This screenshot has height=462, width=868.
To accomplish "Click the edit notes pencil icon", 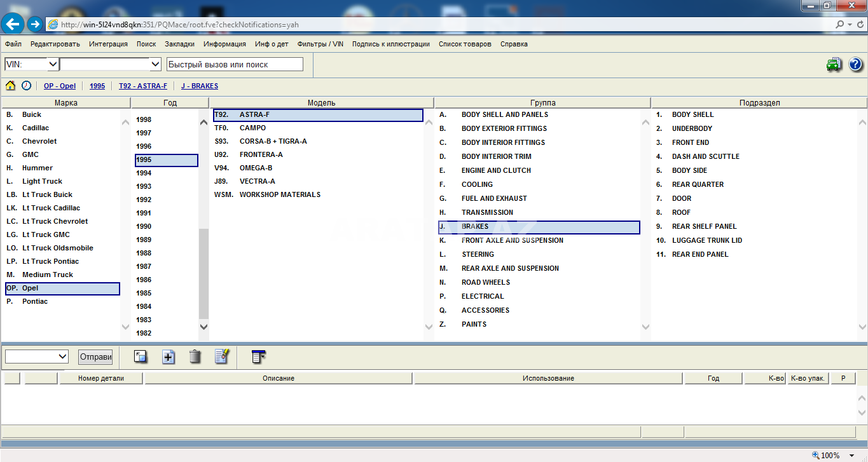I will [222, 357].
